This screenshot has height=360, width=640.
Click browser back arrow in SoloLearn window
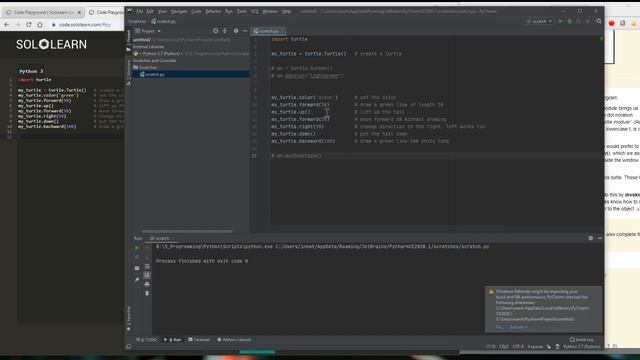click(7, 24)
